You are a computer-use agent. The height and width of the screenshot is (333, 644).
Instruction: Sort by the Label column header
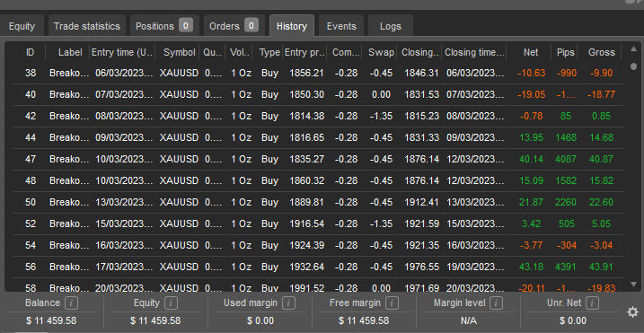click(x=70, y=52)
